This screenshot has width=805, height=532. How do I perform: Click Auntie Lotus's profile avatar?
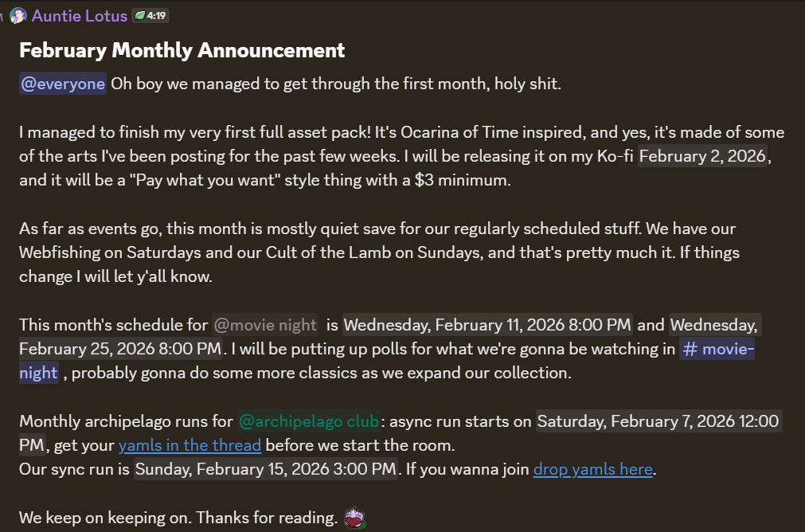click(18, 15)
